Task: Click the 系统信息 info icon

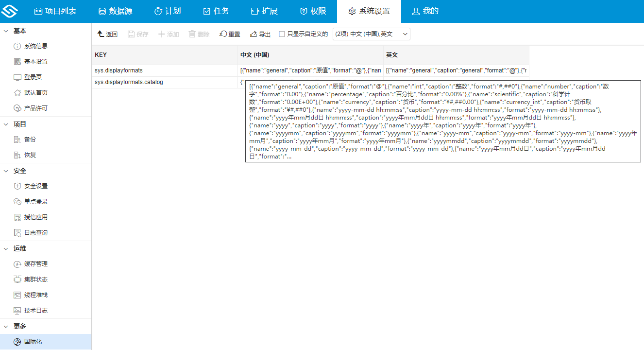Action: tap(17, 46)
